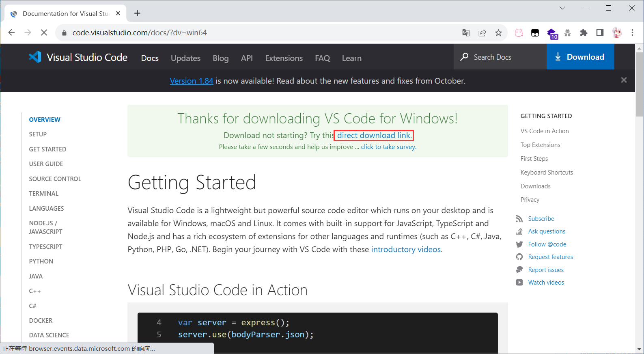Dismiss the Version 1.84 banner with X

[624, 80]
